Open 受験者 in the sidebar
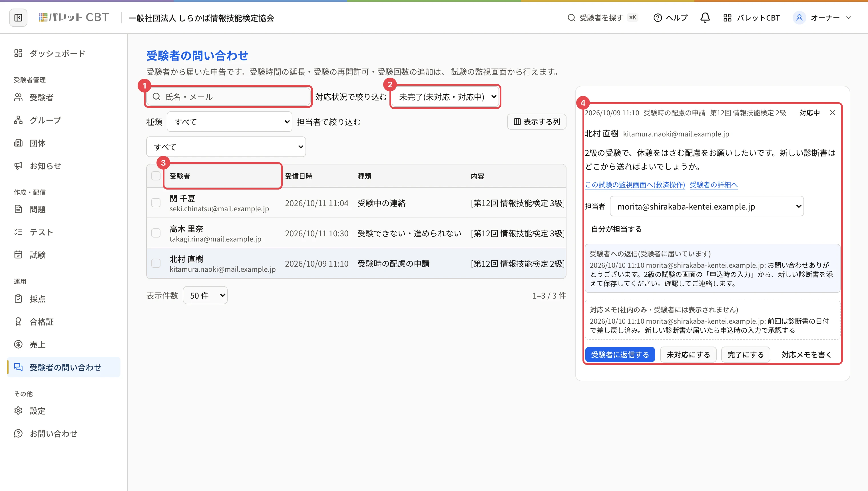This screenshot has width=868, height=491. [x=64, y=97]
